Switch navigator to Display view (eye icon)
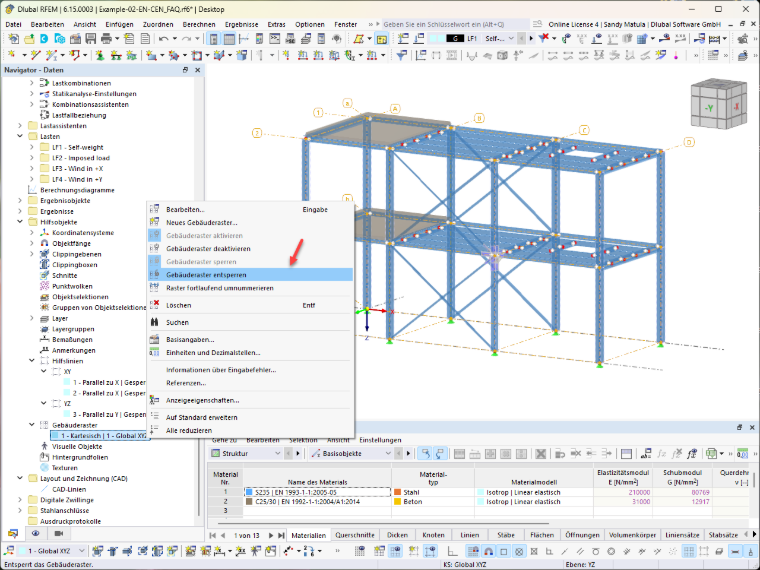 pos(35,533)
